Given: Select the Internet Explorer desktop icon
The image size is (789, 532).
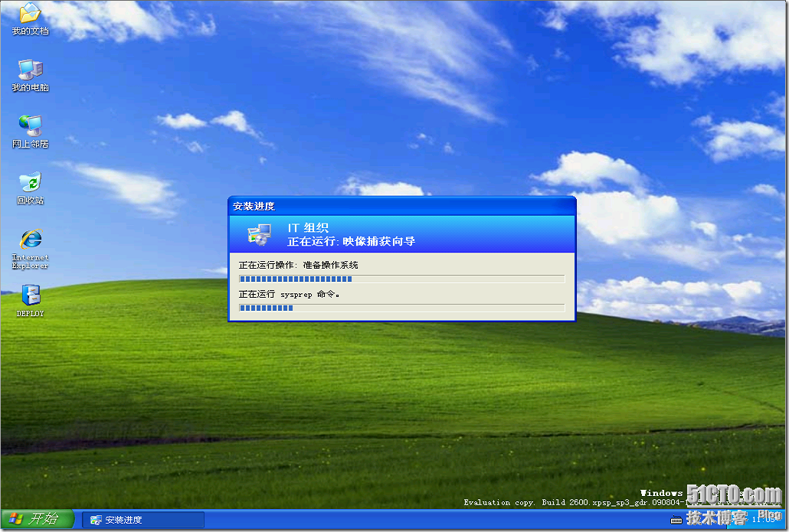Looking at the screenshot, I should [x=30, y=249].
